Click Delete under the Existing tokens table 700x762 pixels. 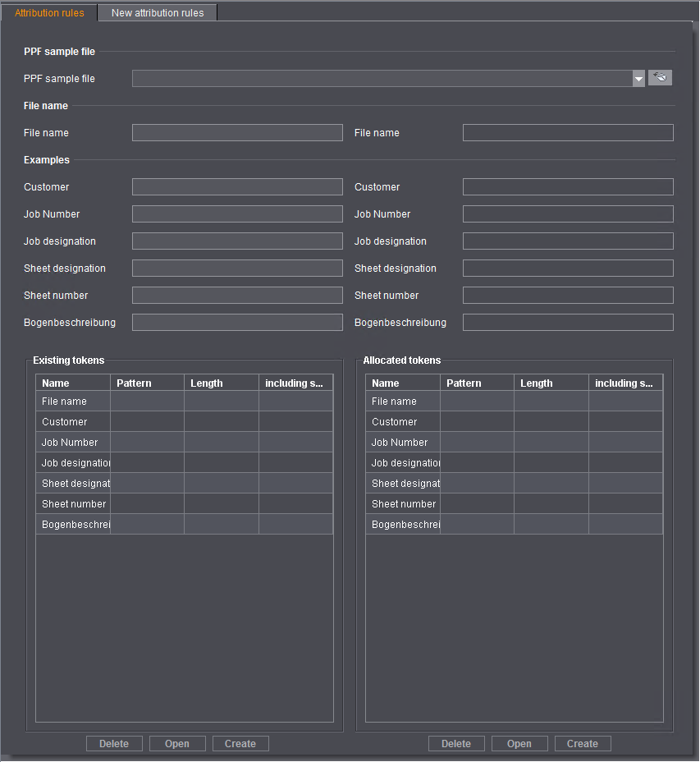[x=114, y=743]
